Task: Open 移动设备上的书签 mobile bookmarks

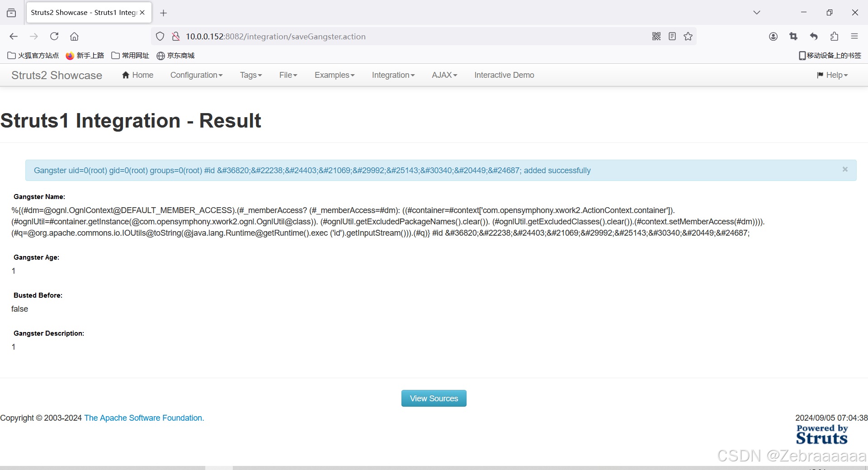Action: [x=830, y=56]
